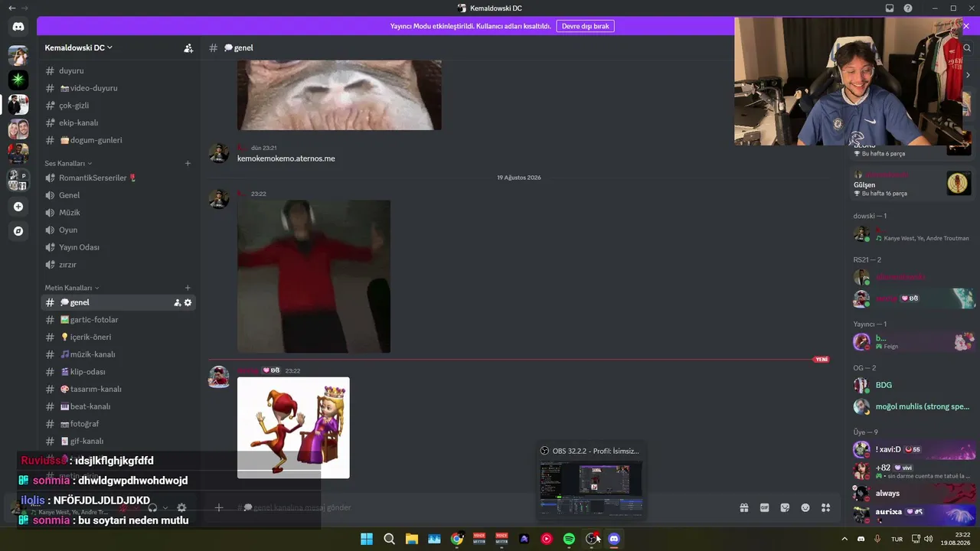Open the fotoğraf channel
Image resolution: width=980 pixels, height=551 pixels.
119,424
